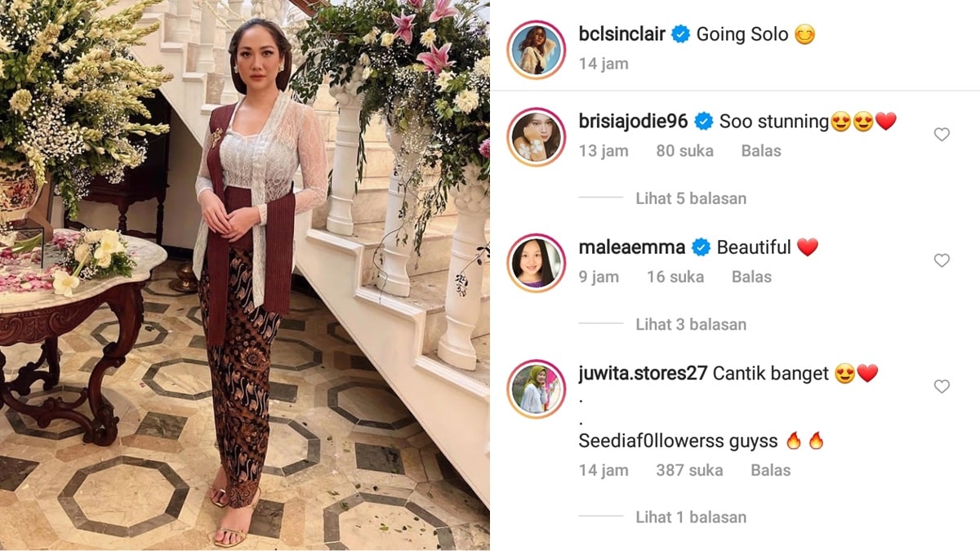Click verified badge next to maleaemma
980x551 pixels.
pyautogui.click(x=701, y=247)
